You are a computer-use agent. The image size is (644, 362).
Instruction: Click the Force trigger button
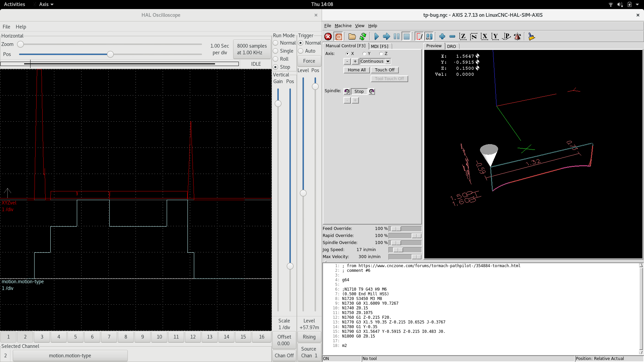click(x=309, y=61)
